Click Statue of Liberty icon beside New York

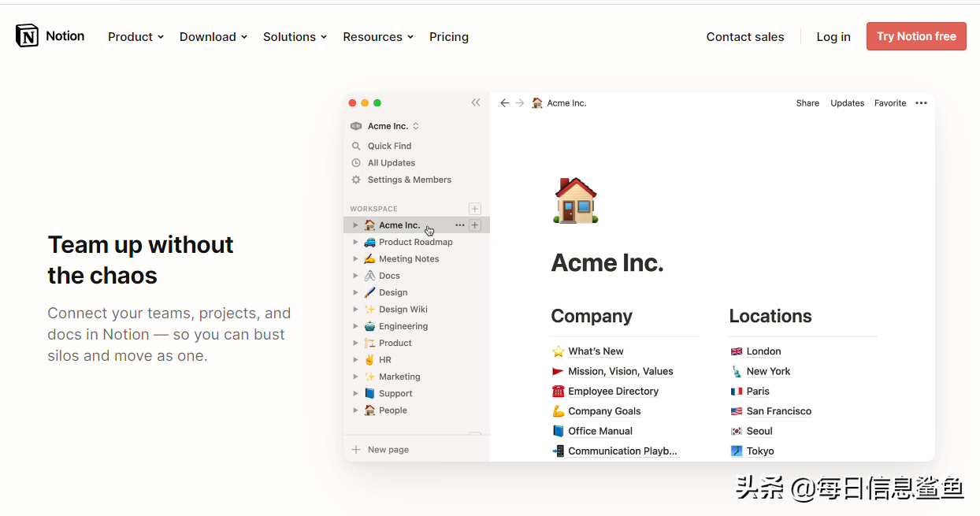[x=737, y=371]
